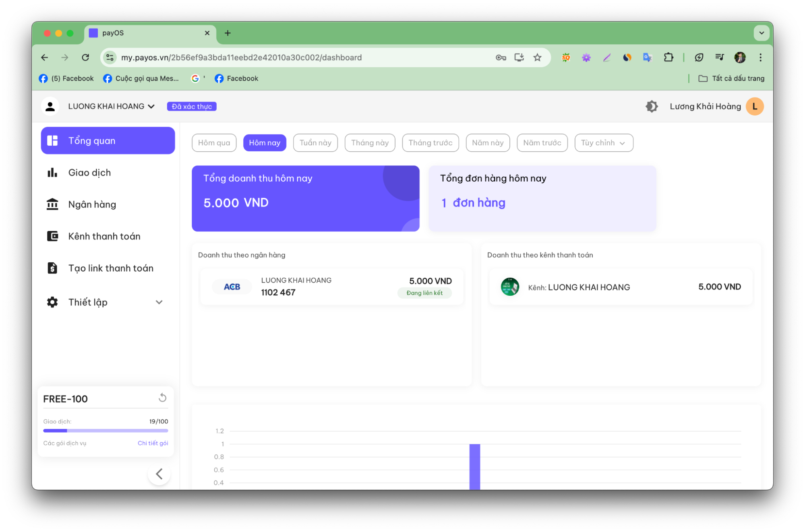Click the account person avatar icon
805x532 pixels.
50,106
